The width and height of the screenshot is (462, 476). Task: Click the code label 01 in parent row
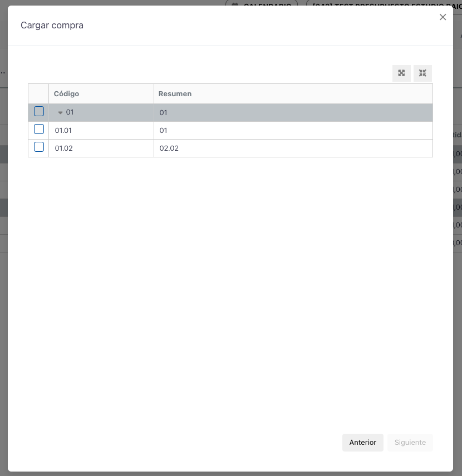click(70, 112)
